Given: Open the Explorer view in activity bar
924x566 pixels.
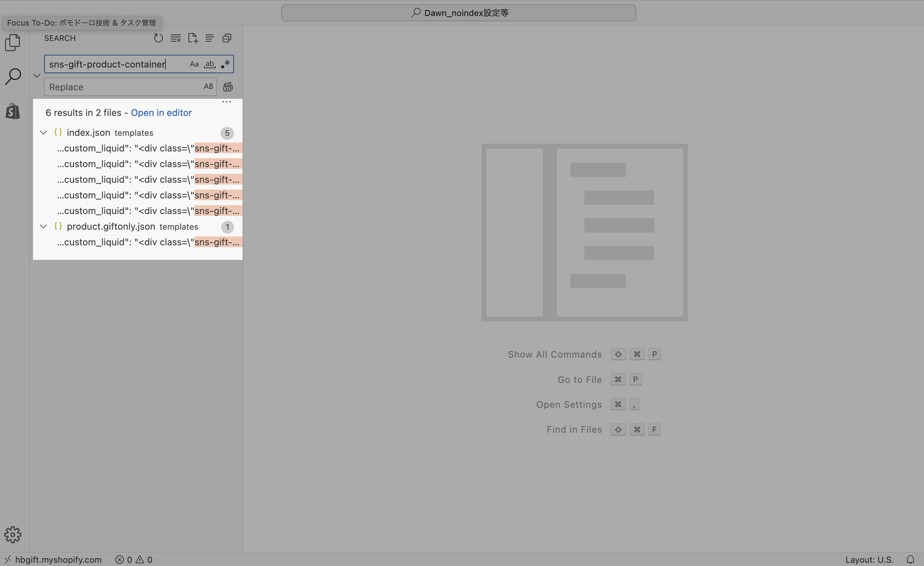Looking at the screenshot, I should [13, 42].
